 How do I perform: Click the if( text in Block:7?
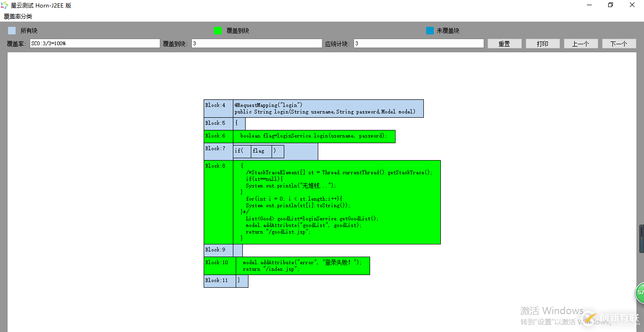(x=239, y=151)
